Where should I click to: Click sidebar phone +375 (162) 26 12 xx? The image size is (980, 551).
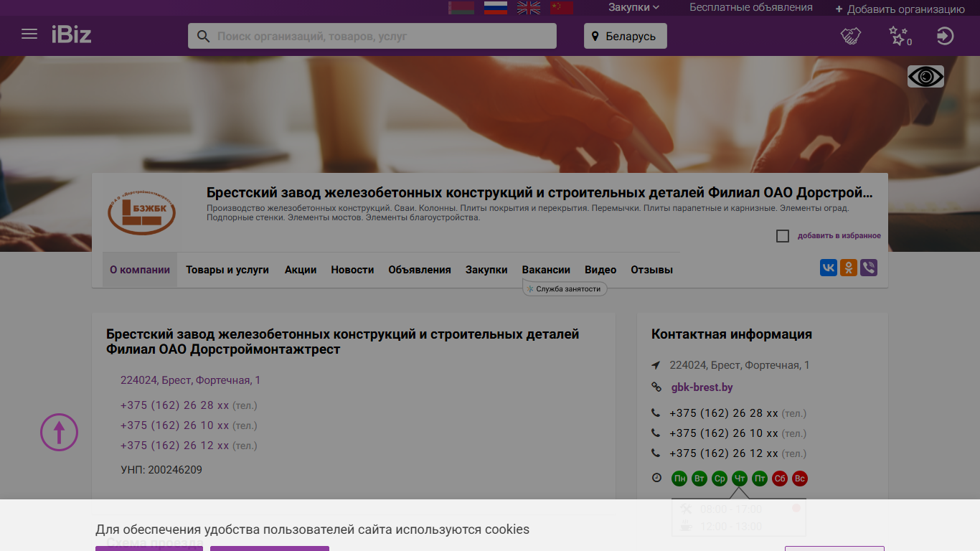coord(724,453)
